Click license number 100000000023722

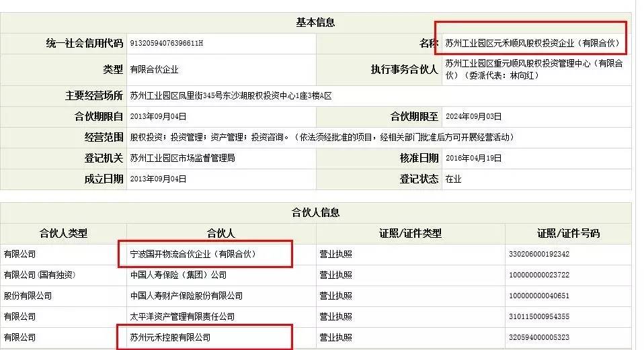pos(539,275)
